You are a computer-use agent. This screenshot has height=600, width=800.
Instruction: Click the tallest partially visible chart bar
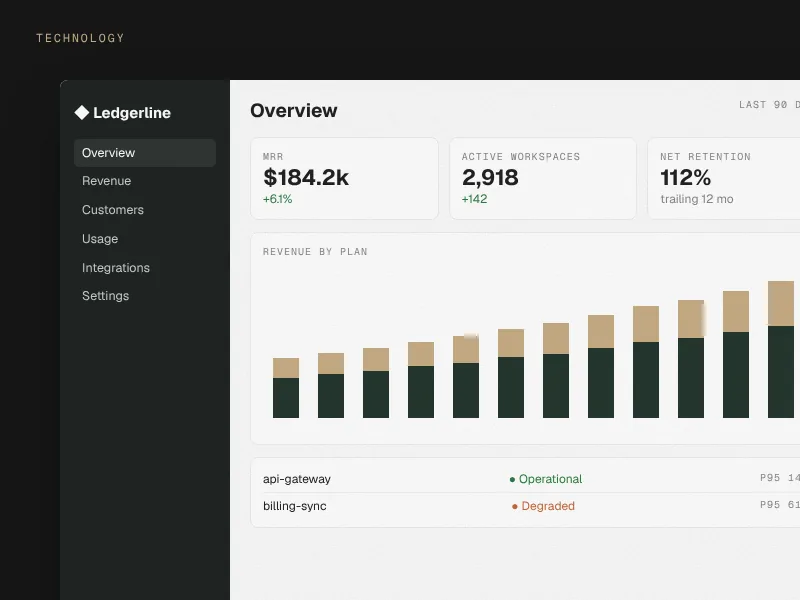click(x=781, y=349)
